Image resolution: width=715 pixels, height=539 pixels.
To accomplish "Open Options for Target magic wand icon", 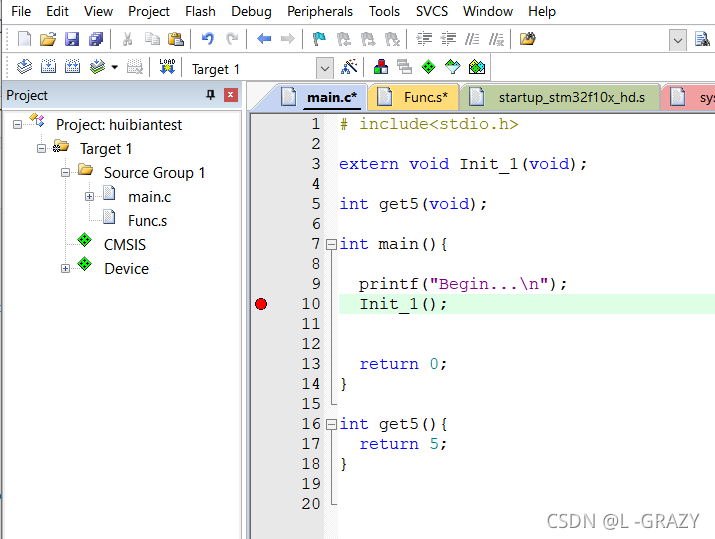I will pyautogui.click(x=349, y=67).
